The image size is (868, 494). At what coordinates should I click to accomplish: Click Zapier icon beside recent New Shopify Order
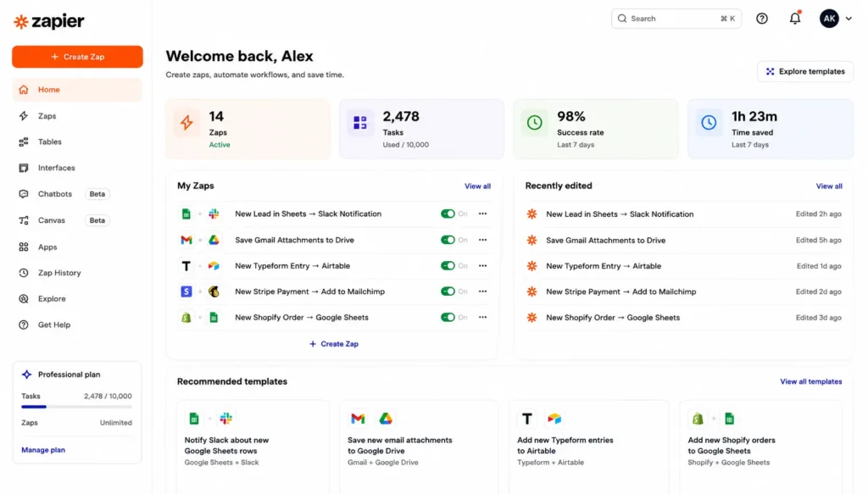tap(531, 318)
